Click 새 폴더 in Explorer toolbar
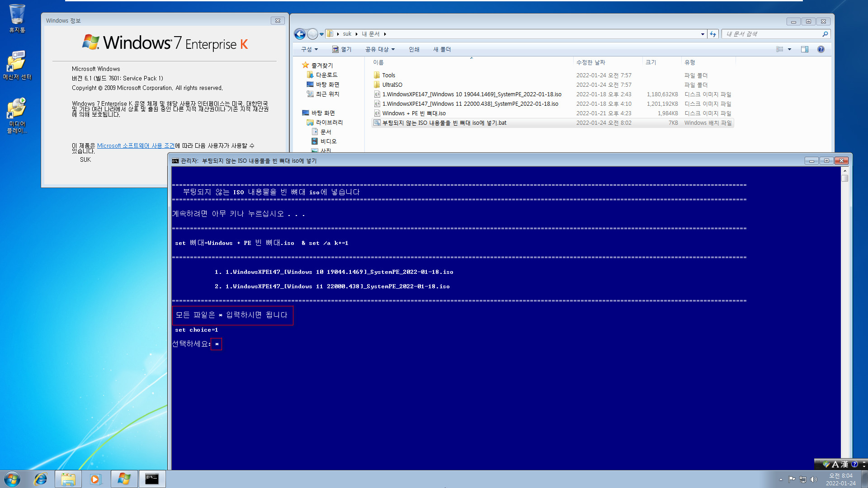The image size is (868, 488). (442, 49)
